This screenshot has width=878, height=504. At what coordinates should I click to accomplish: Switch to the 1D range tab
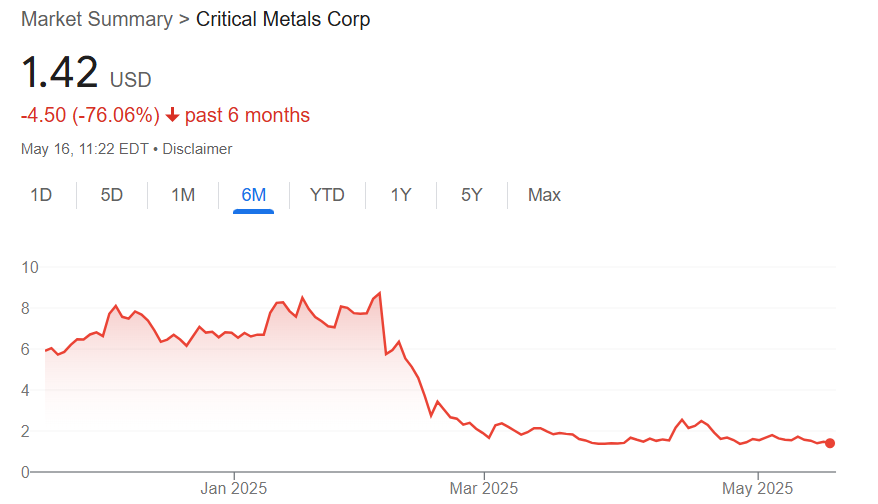coord(41,195)
